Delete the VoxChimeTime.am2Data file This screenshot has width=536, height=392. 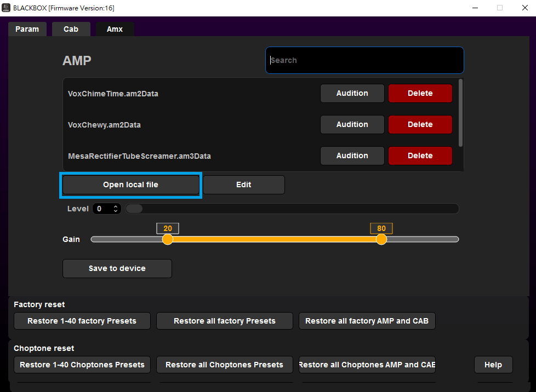pos(420,93)
